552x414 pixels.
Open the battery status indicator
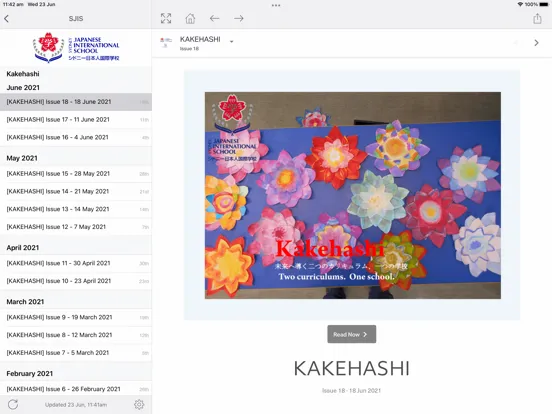click(x=544, y=4)
